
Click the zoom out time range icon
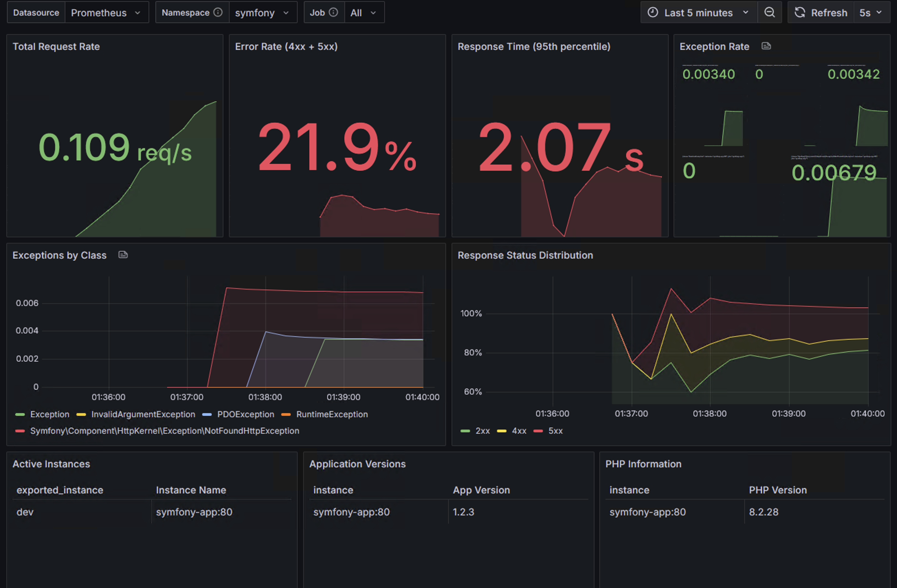pyautogui.click(x=769, y=12)
